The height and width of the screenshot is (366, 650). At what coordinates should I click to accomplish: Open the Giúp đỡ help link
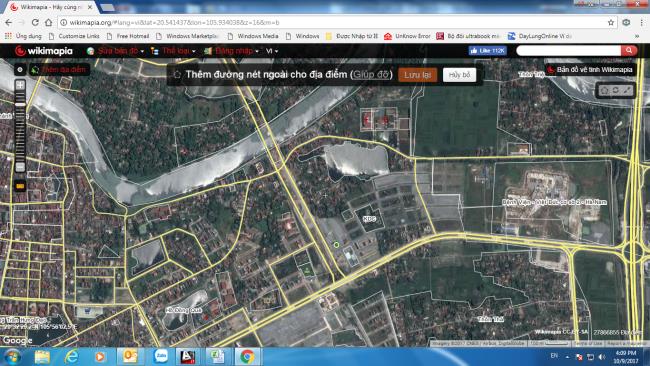371,75
